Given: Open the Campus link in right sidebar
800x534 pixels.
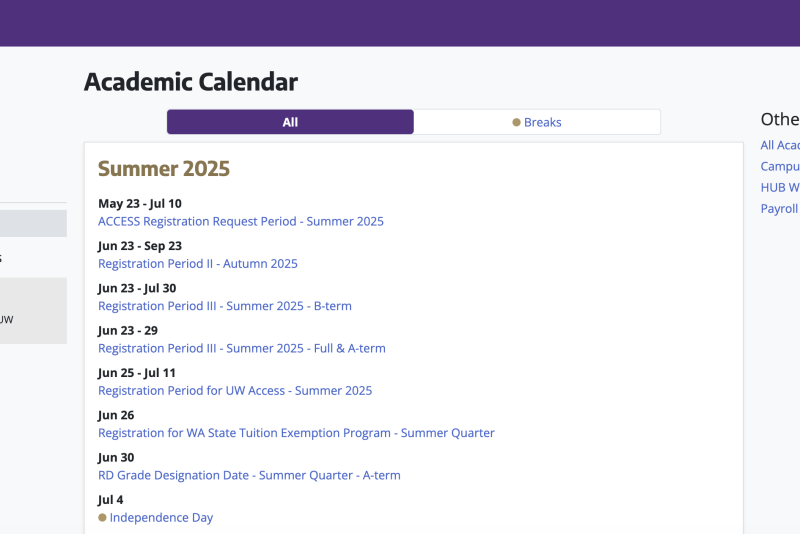Looking at the screenshot, I should click(x=780, y=167).
